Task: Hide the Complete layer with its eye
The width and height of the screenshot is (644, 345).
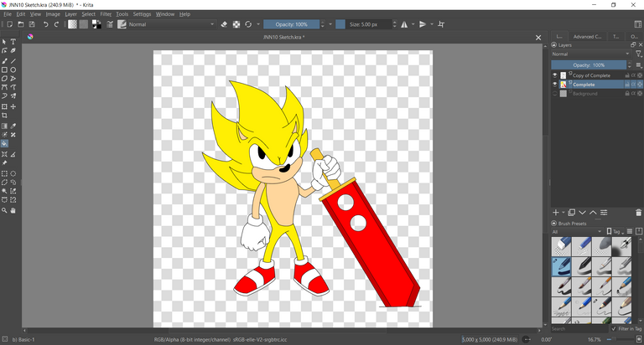Action: click(555, 85)
